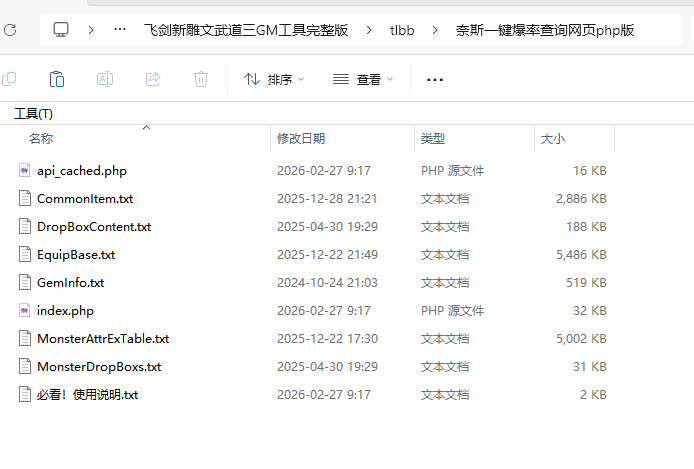
Task: Click the api_cached.php file icon
Action: 25,171
